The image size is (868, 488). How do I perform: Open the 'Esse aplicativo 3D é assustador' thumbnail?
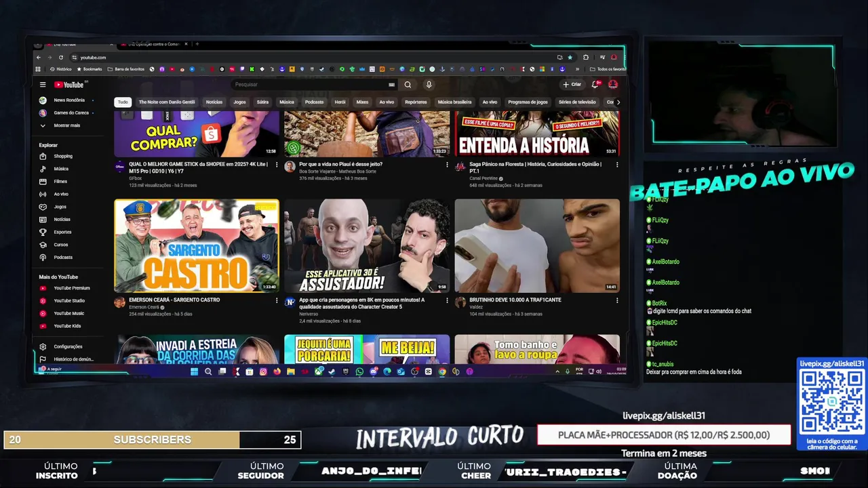[367, 245]
